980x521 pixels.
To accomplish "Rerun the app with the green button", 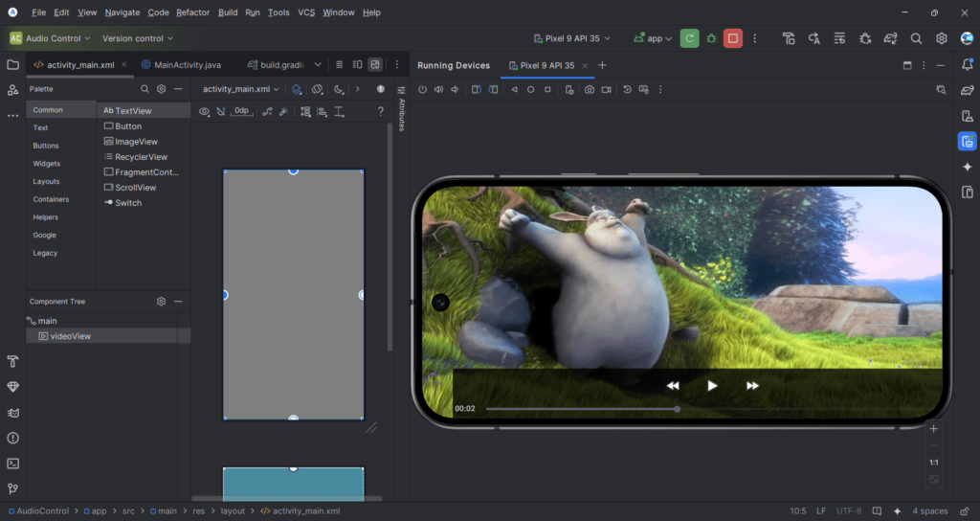I will click(689, 38).
